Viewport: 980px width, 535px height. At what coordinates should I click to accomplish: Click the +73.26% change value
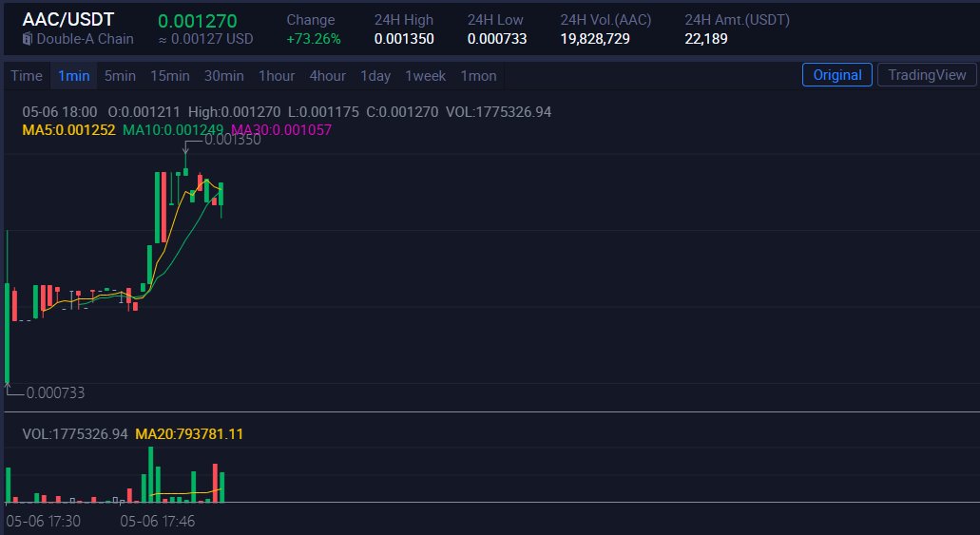[314, 39]
